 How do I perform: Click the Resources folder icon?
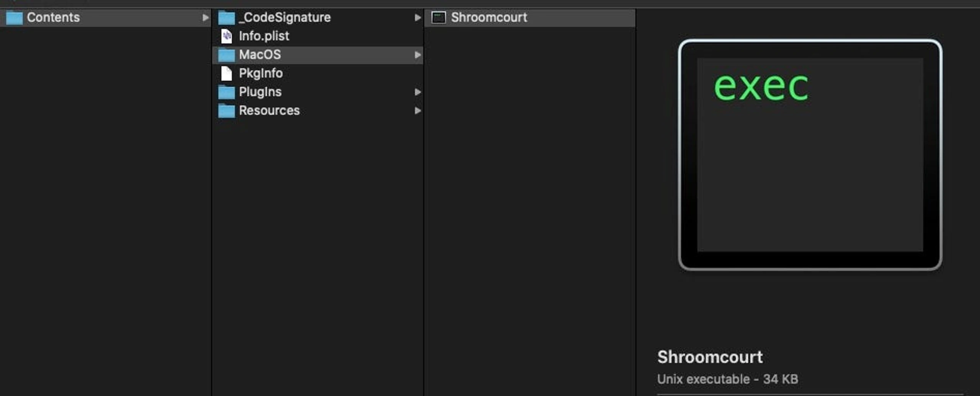(226, 111)
